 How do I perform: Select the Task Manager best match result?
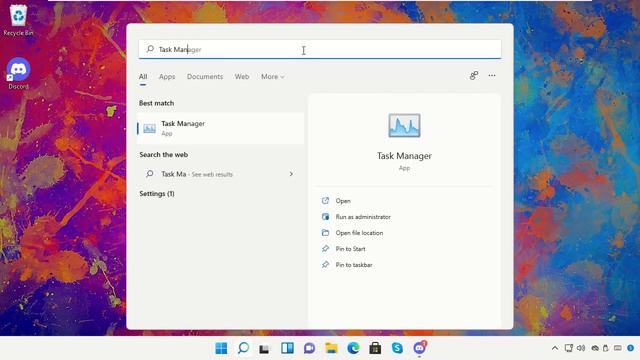click(220, 128)
